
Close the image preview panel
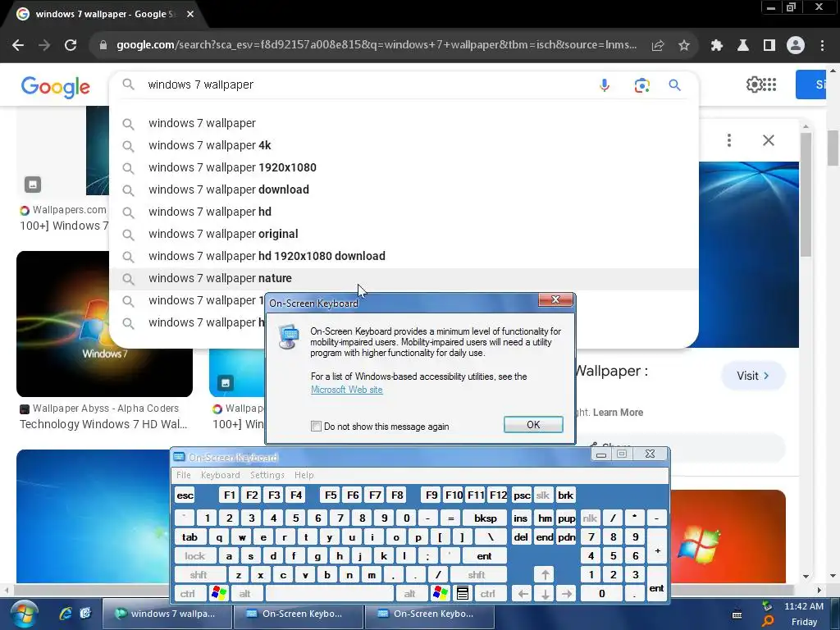[769, 140]
